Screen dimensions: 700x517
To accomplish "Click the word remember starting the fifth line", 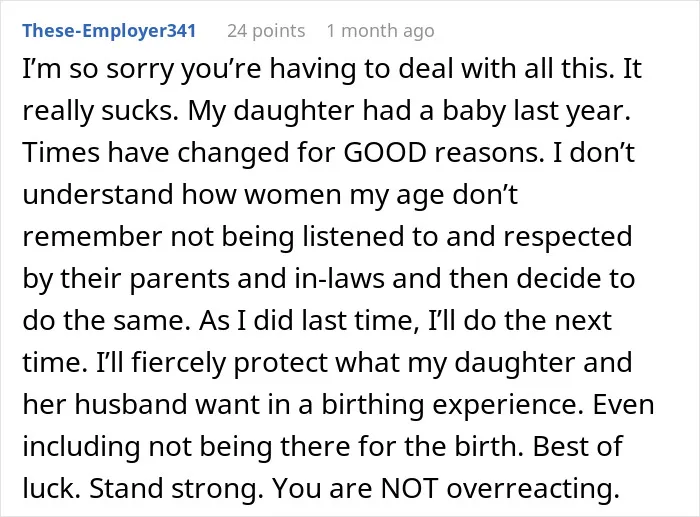I will coord(92,236).
